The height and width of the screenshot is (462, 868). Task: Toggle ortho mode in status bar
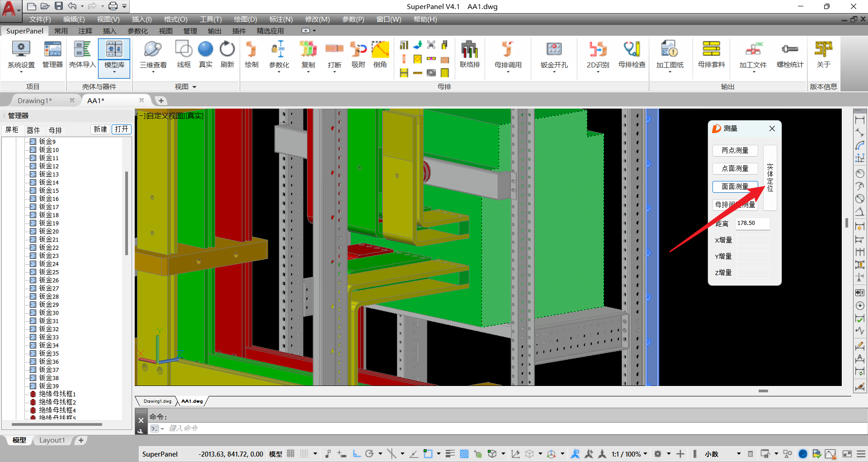(357, 453)
